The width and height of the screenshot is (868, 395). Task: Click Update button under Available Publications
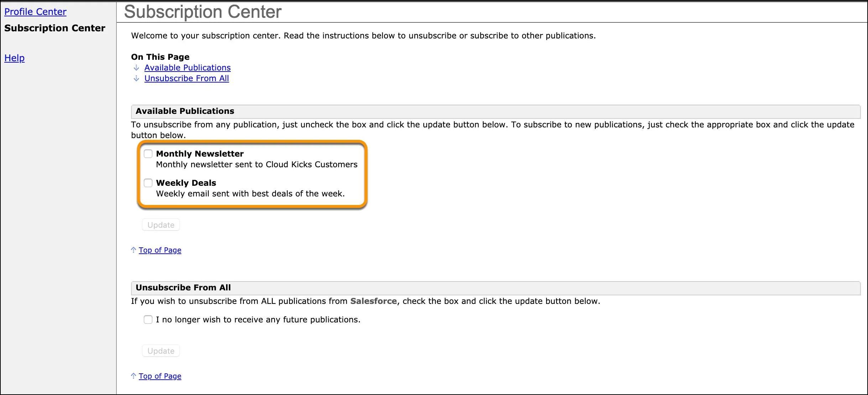pos(161,225)
